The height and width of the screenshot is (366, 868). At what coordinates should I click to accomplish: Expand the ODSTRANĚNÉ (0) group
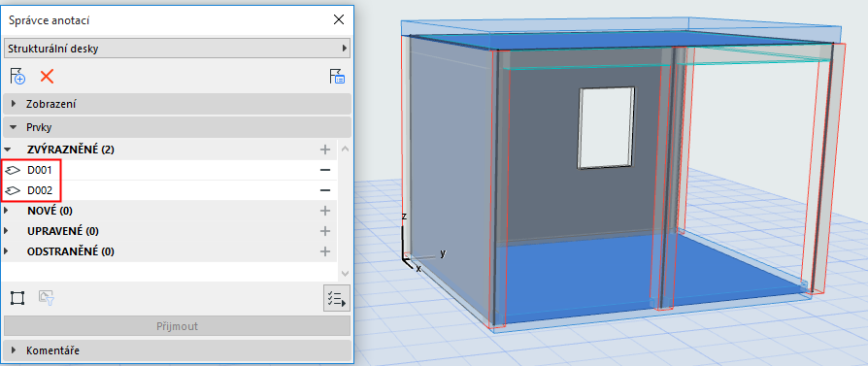point(7,251)
